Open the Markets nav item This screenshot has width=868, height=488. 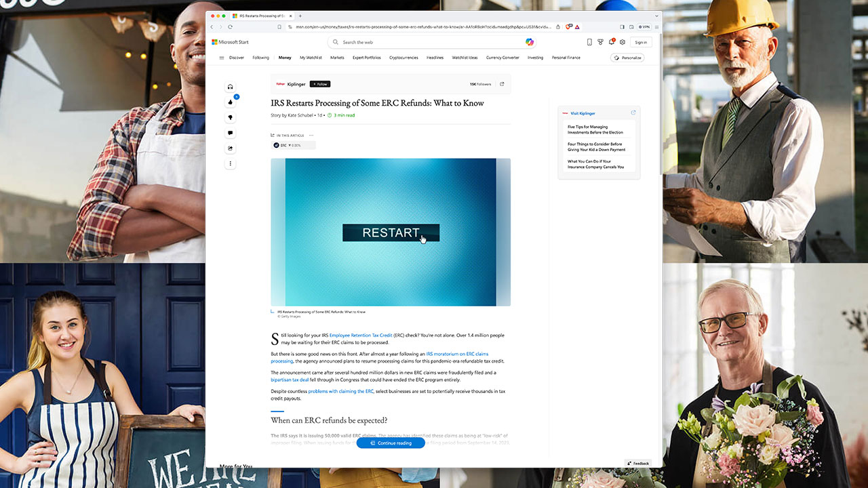pyautogui.click(x=337, y=58)
